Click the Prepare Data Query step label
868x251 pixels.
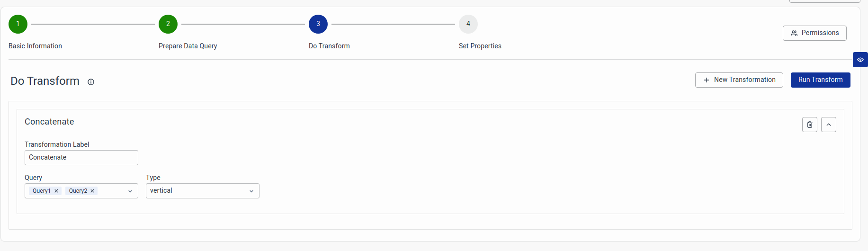click(x=188, y=46)
